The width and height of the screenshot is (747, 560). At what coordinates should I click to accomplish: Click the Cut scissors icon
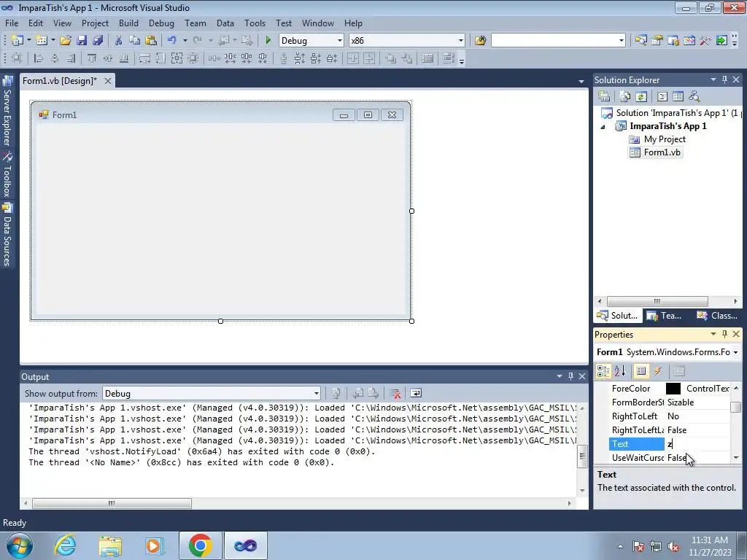click(118, 41)
